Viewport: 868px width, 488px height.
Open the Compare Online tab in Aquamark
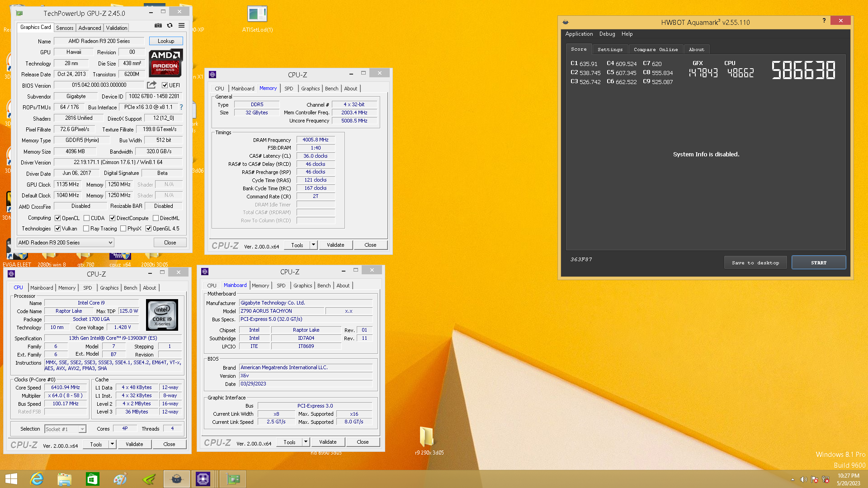click(656, 49)
